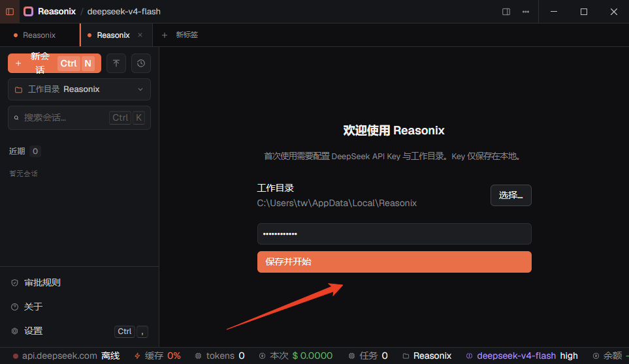Open 审批规则 approval rules
The width and height of the screenshot is (629, 364).
(42, 282)
